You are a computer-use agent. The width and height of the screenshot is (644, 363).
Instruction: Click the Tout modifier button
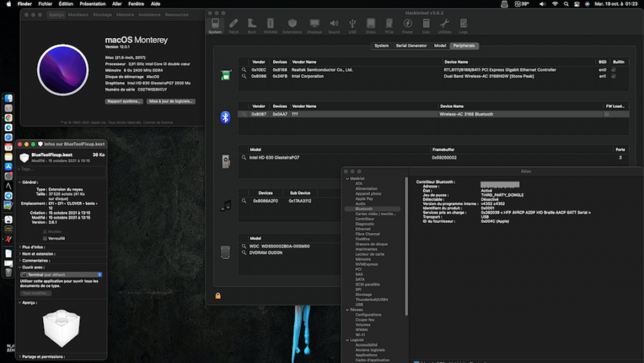coord(35,293)
